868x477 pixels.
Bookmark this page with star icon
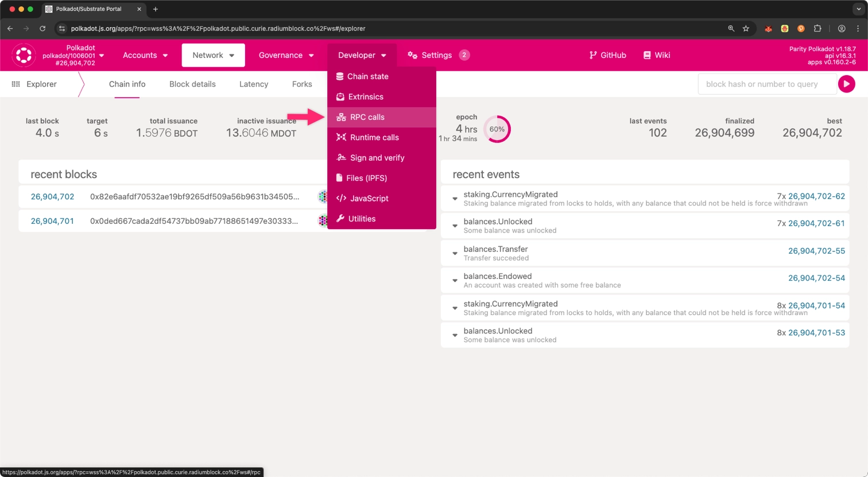[746, 28]
